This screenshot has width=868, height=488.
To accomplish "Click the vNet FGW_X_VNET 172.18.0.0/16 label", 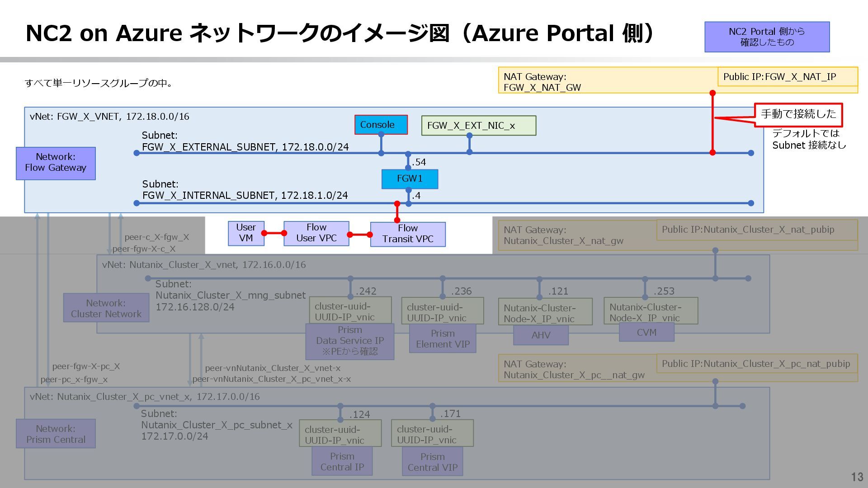I will (x=109, y=117).
